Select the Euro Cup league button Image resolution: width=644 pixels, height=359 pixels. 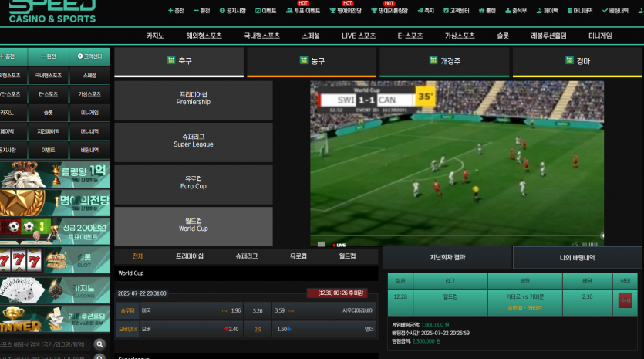[x=194, y=185]
